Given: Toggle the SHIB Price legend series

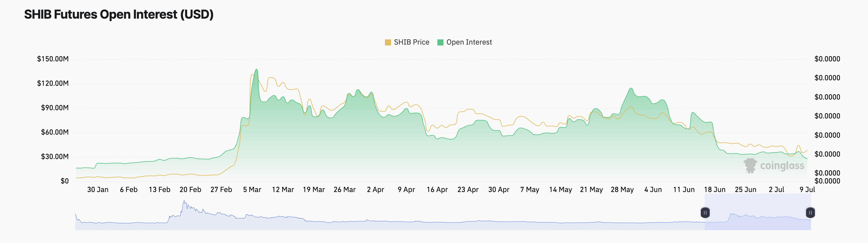Looking at the screenshot, I should click(407, 42).
